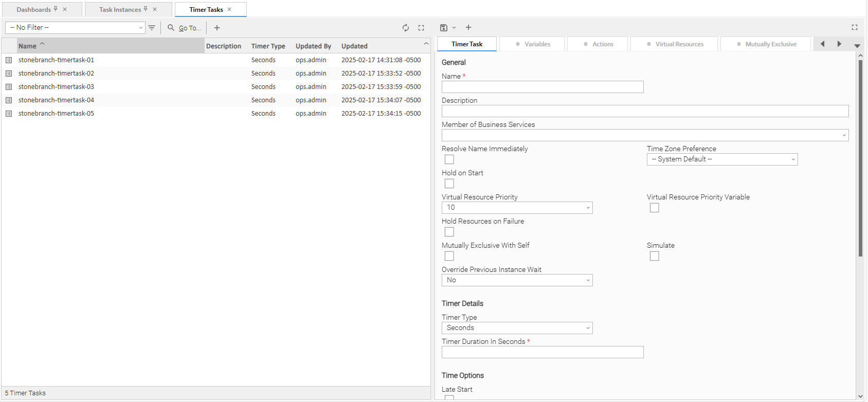This screenshot has width=868, height=402.
Task: Click the plus icon beside Go To
Action: [x=217, y=28]
